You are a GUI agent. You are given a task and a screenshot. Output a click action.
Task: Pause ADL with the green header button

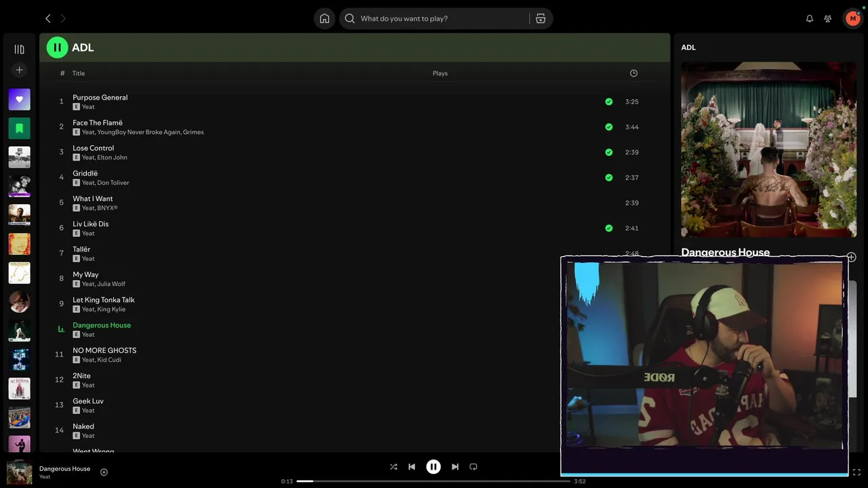coord(57,47)
